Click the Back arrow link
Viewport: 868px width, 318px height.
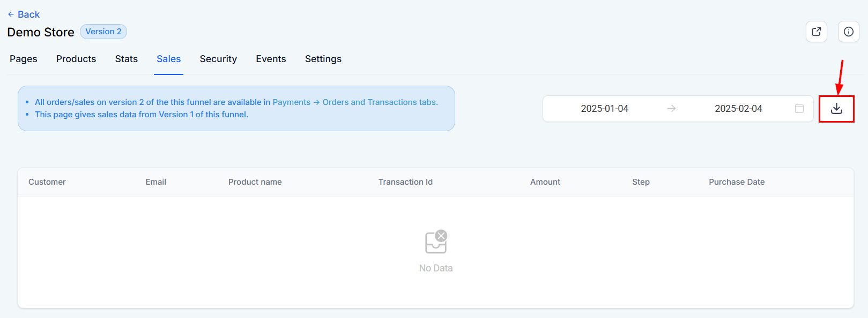click(x=24, y=14)
